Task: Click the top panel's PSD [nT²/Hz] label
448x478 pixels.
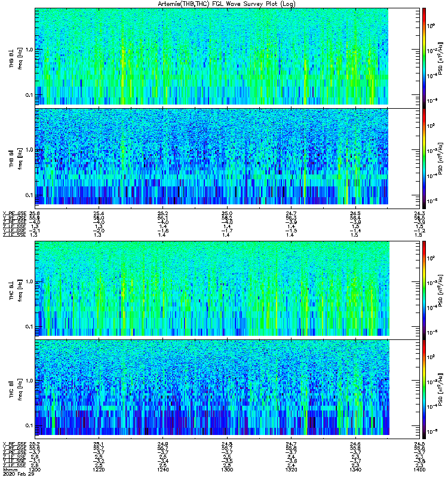Action: point(440,59)
